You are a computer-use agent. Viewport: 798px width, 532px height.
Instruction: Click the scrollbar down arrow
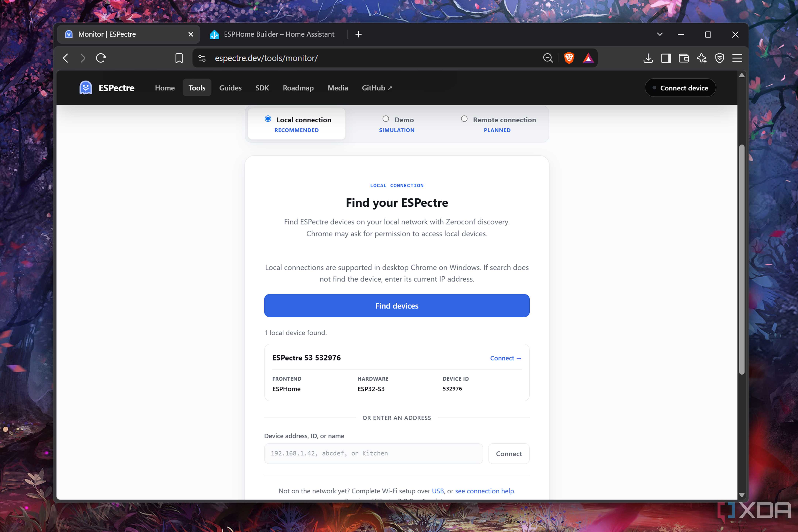pyautogui.click(x=742, y=495)
